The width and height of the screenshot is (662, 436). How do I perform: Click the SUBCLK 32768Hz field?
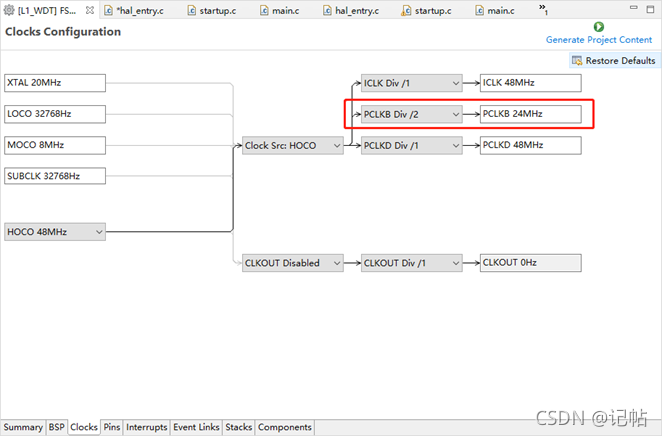(55, 176)
